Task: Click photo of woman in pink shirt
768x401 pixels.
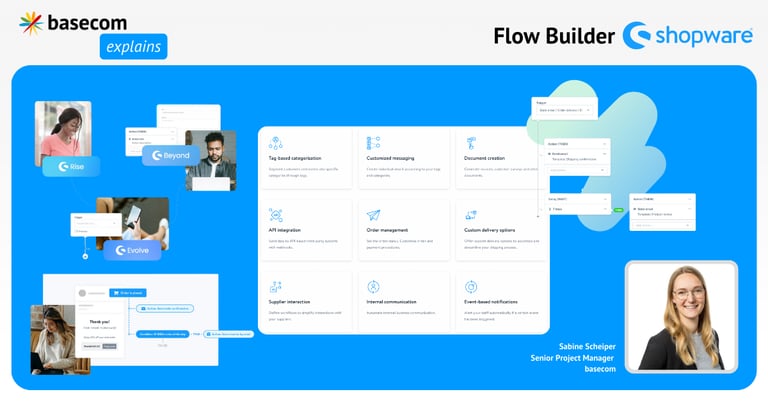Action: coord(63,132)
